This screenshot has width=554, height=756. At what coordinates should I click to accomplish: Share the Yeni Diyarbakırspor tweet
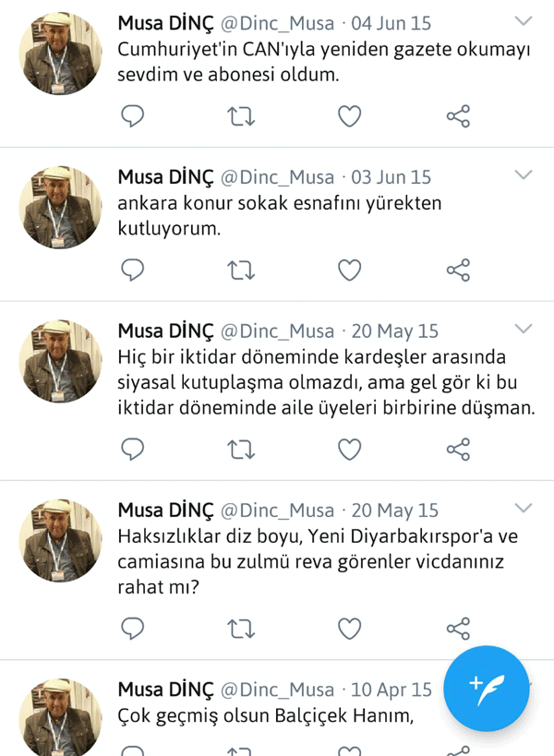458,629
